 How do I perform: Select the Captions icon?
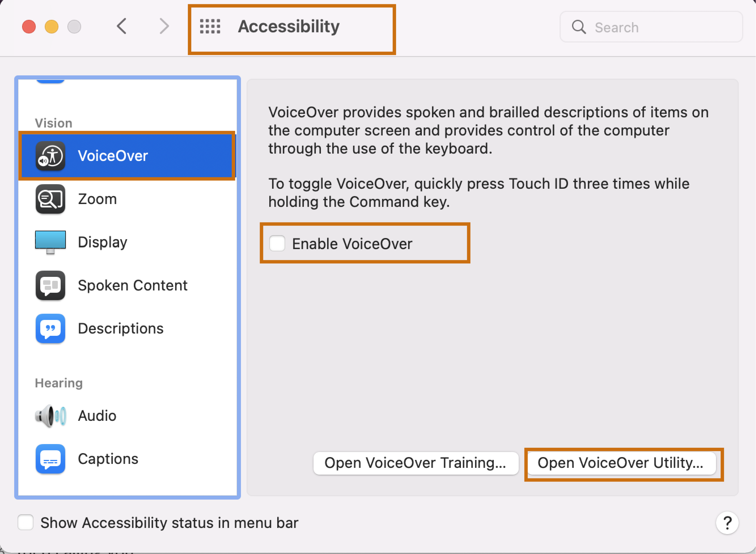click(50, 459)
